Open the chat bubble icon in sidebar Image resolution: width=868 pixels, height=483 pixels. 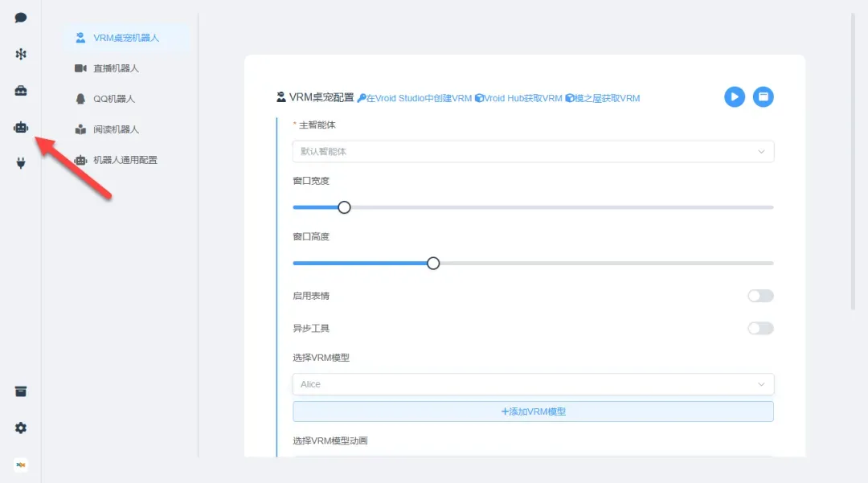click(x=21, y=18)
